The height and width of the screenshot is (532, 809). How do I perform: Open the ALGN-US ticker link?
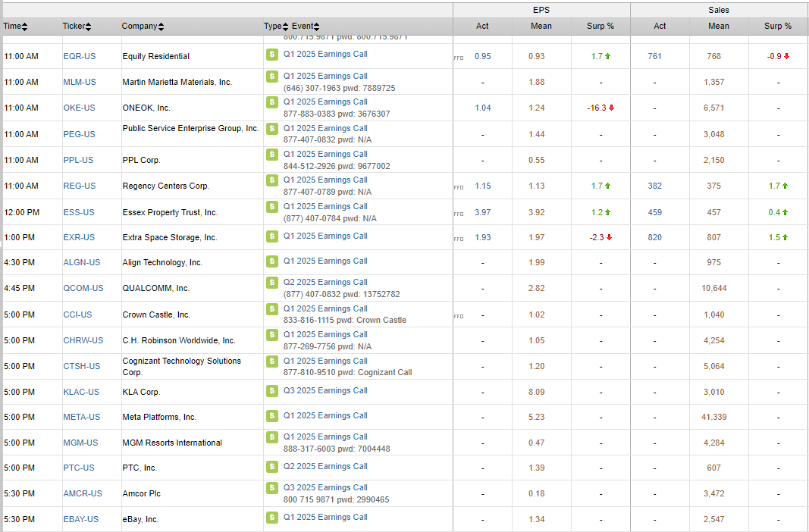[82, 262]
